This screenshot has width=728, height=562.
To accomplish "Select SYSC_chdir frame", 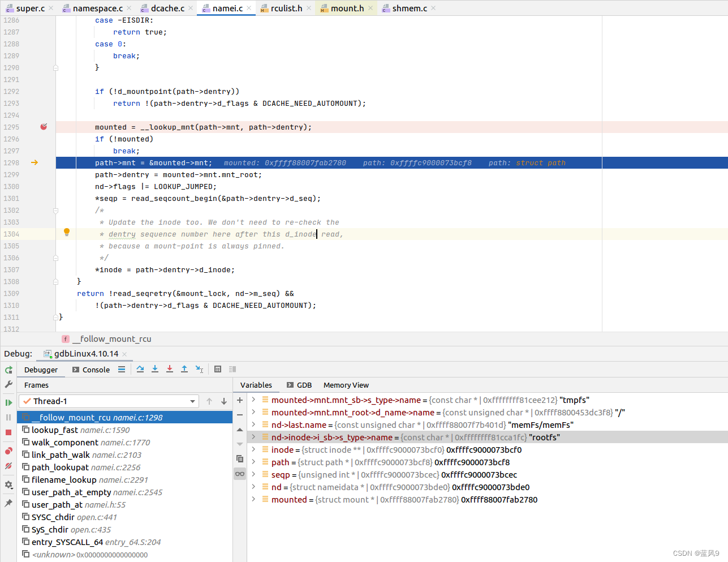I will click(125, 517).
